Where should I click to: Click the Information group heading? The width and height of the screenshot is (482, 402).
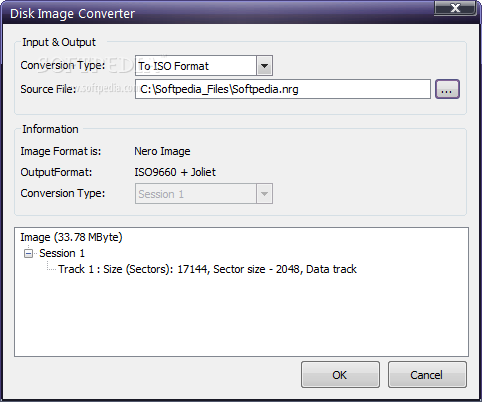coord(50,129)
